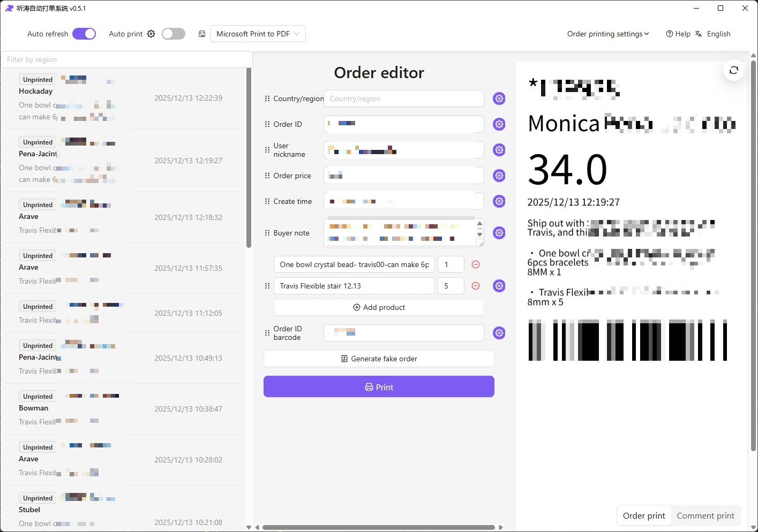Open settings gear next to Country/region field
Viewport: 758px width, 532px height.
[499, 98]
